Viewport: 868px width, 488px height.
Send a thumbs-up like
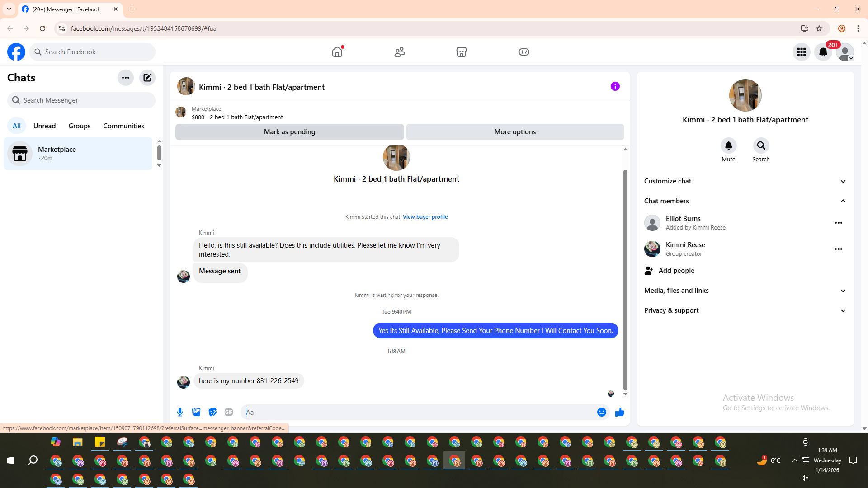point(619,412)
